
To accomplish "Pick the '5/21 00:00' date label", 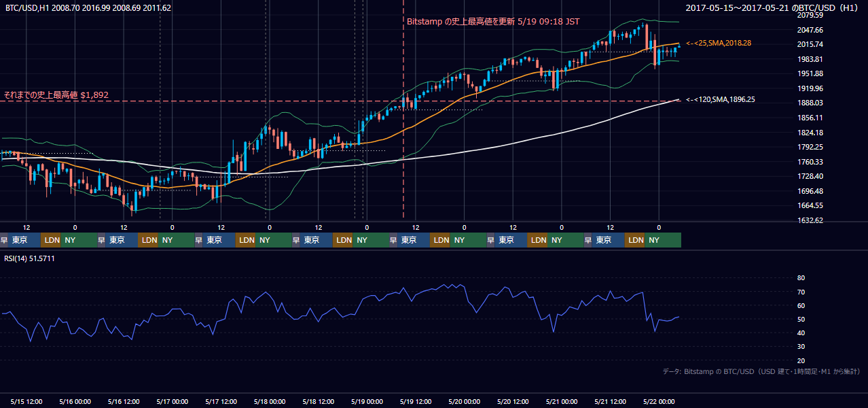I will tap(561, 402).
